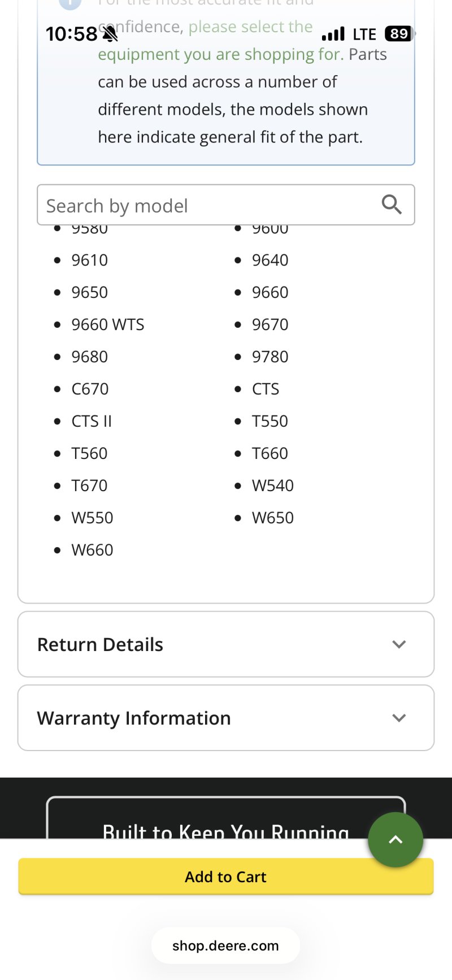Select the CTS II model entry
452x980 pixels.
point(92,421)
